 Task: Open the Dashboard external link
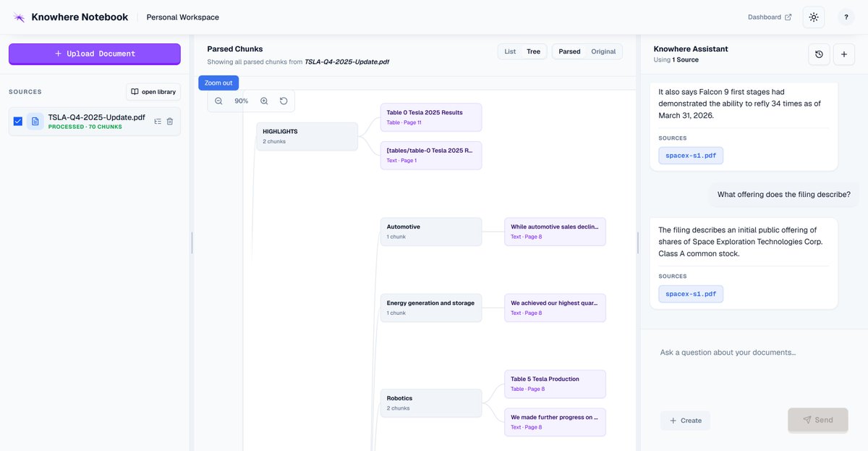point(770,17)
